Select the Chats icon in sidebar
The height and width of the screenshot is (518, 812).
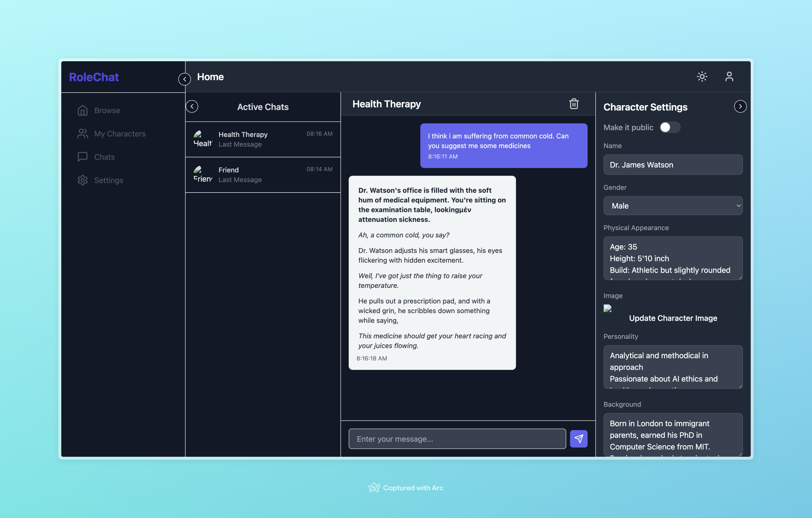83,157
